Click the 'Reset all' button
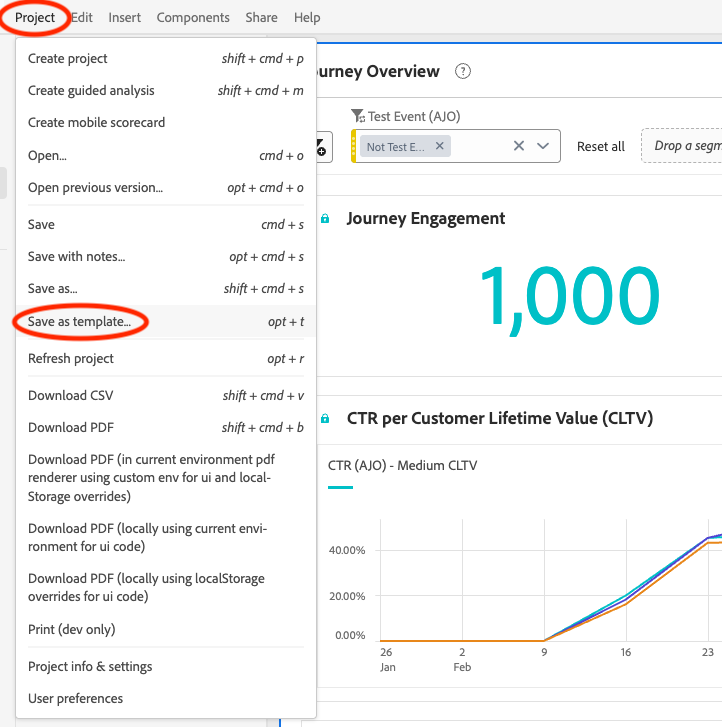The width and height of the screenshot is (722, 727). click(x=600, y=146)
